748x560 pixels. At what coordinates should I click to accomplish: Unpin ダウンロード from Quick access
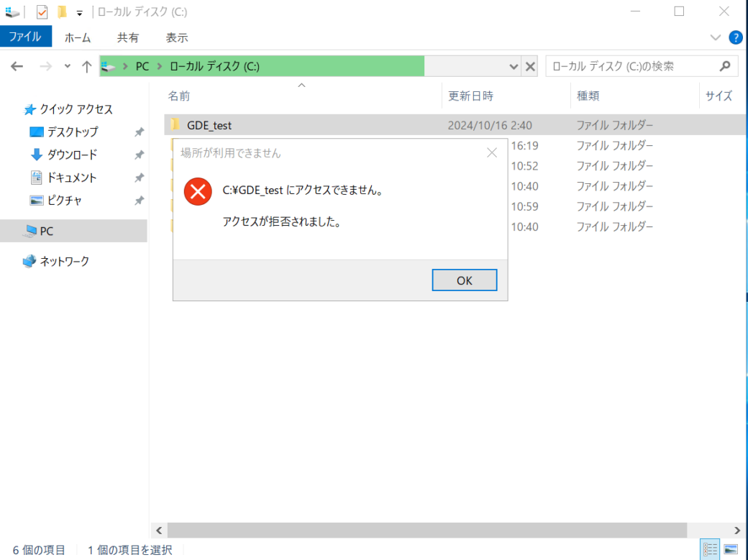coord(139,155)
